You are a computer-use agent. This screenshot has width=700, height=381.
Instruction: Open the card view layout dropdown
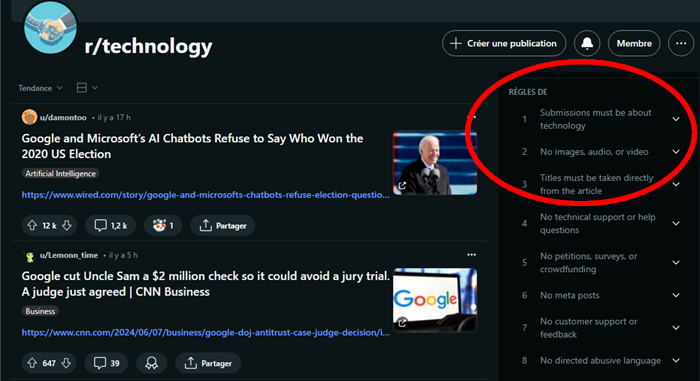(87, 88)
